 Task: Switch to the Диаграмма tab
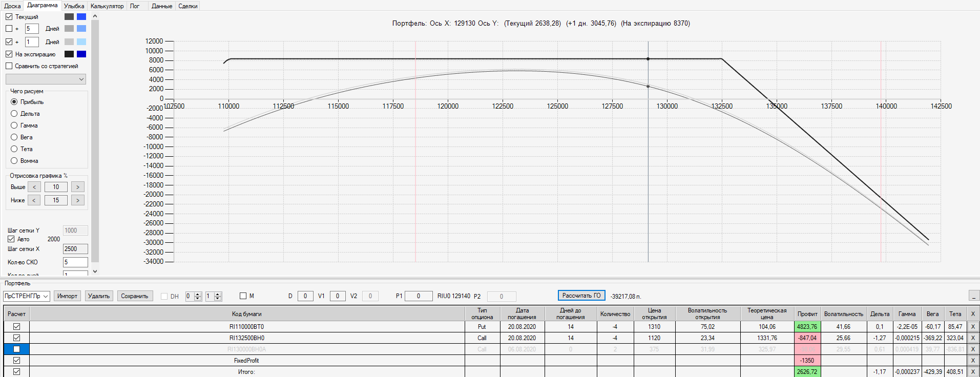[43, 5]
